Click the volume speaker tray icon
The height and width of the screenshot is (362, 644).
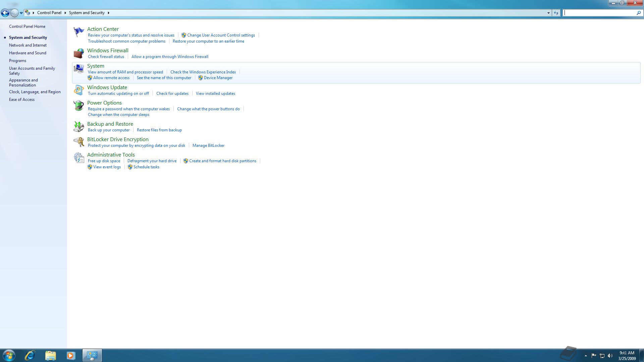tap(610, 356)
